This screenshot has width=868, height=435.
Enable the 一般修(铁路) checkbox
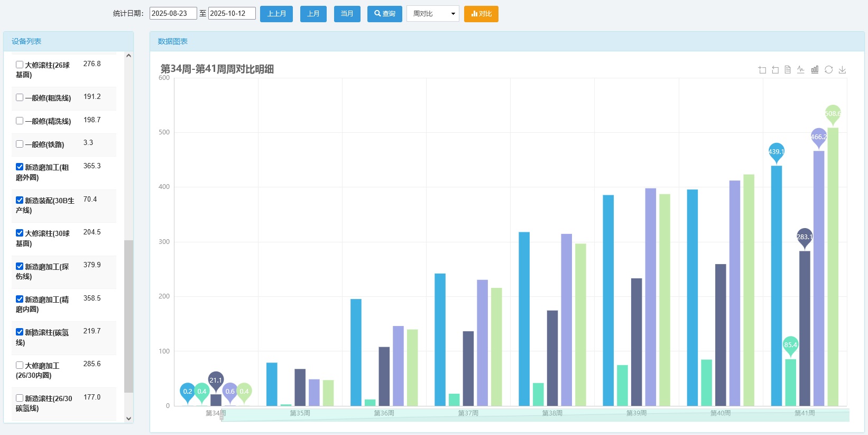pos(20,144)
